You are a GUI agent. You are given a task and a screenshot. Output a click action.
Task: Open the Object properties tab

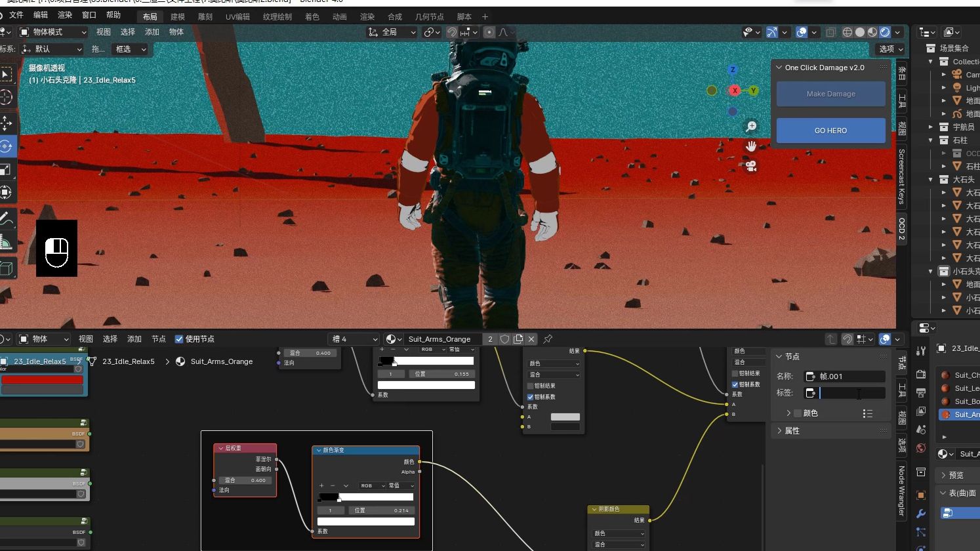[921, 495]
